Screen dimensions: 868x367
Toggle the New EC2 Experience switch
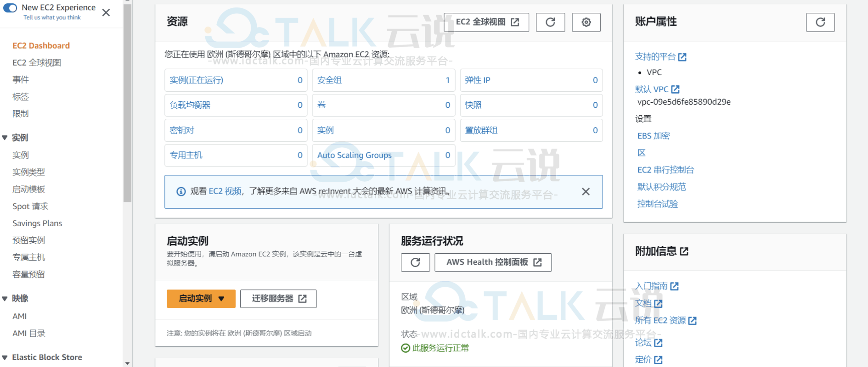[10, 8]
